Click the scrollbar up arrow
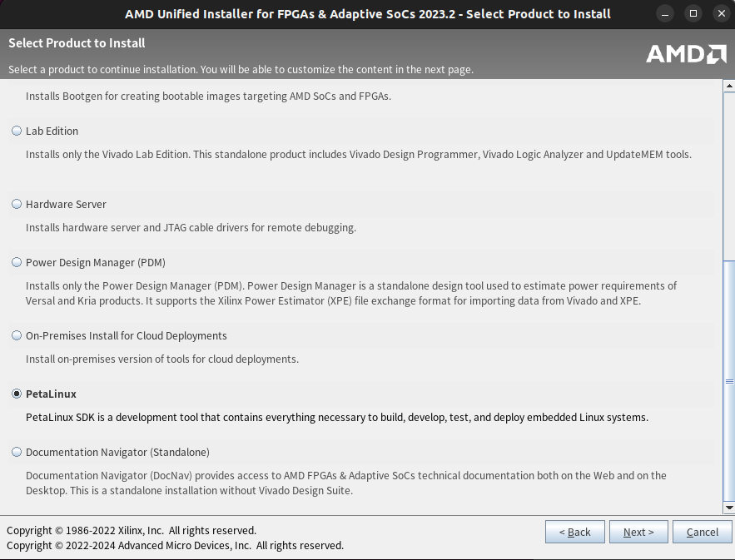 729,86
